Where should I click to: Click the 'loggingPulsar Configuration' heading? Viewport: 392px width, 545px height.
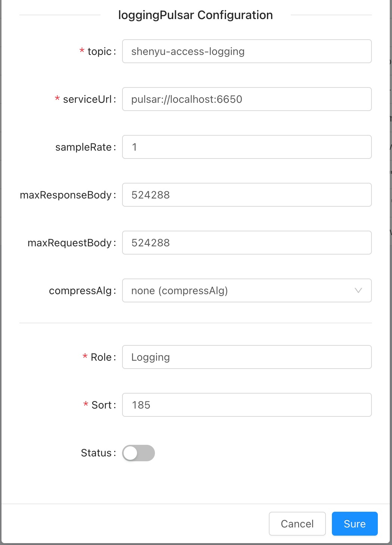(x=195, y=15)
